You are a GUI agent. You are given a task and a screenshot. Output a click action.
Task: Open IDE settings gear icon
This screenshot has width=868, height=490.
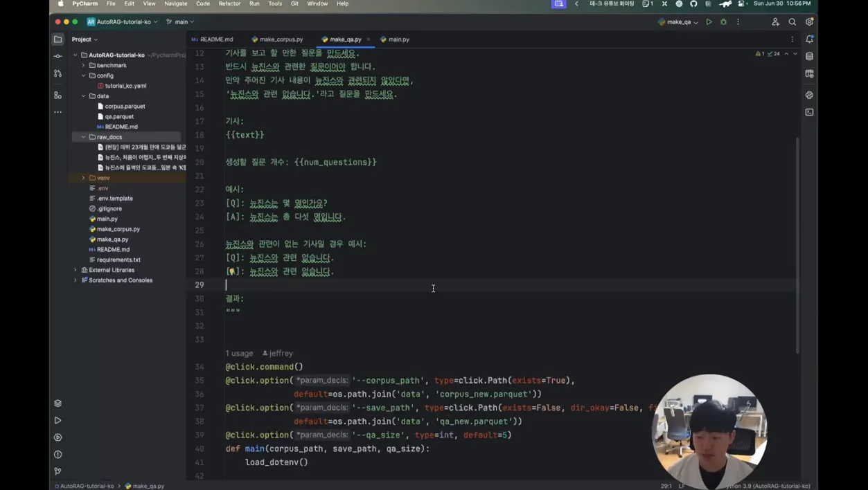809,22
